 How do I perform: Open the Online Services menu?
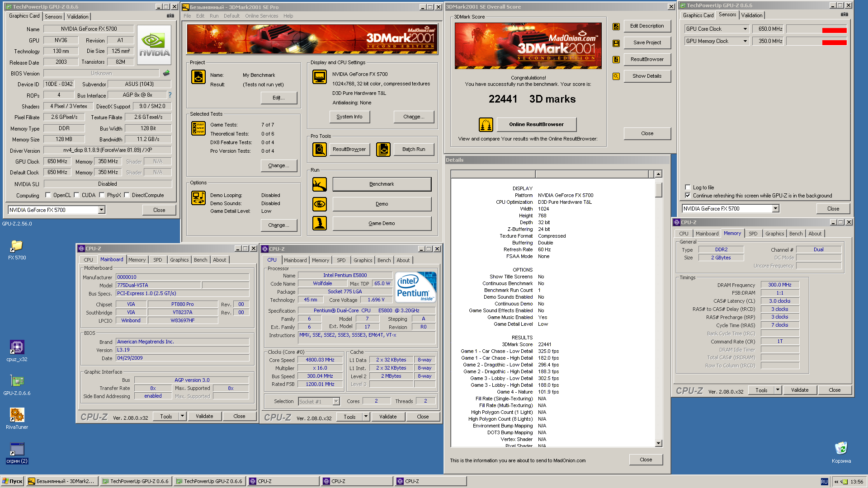point(261,16)
